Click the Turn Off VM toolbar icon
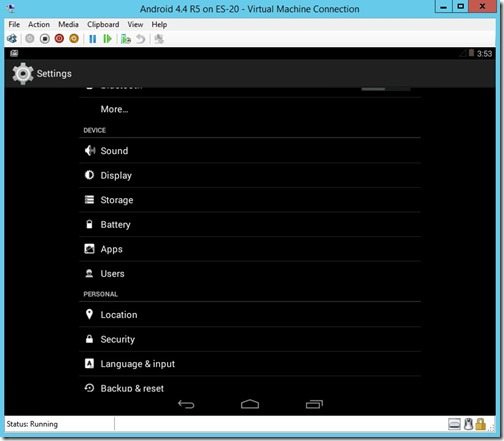504x441 pixels. 45,39
